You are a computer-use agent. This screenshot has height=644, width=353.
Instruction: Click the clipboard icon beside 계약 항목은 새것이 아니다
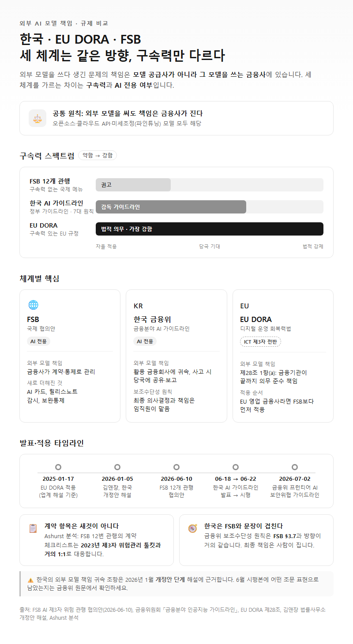pyautogui.click(x=33, y=528)
